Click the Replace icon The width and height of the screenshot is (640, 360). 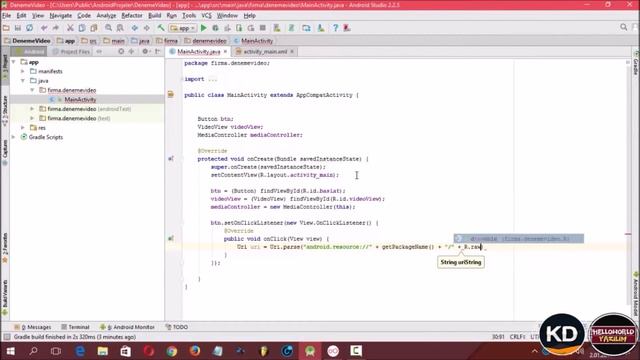[120, 28]
